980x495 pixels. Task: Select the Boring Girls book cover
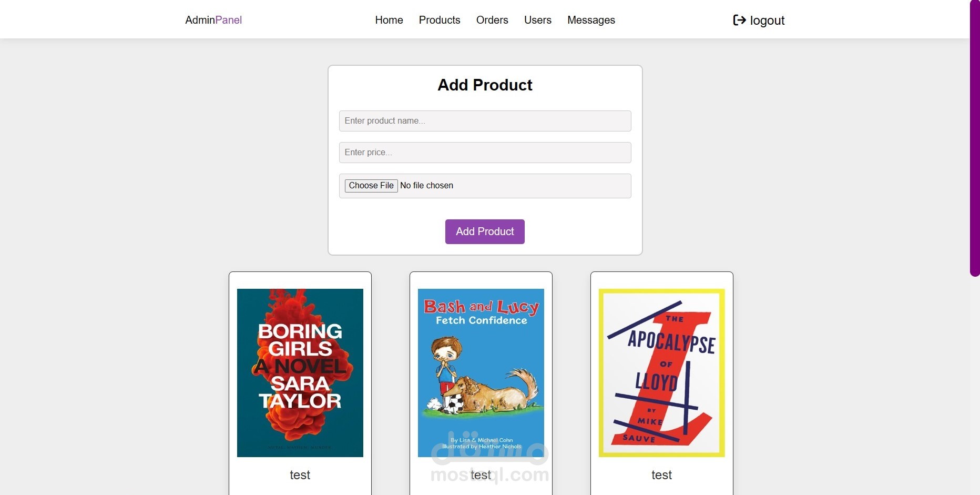click(300, 372)
